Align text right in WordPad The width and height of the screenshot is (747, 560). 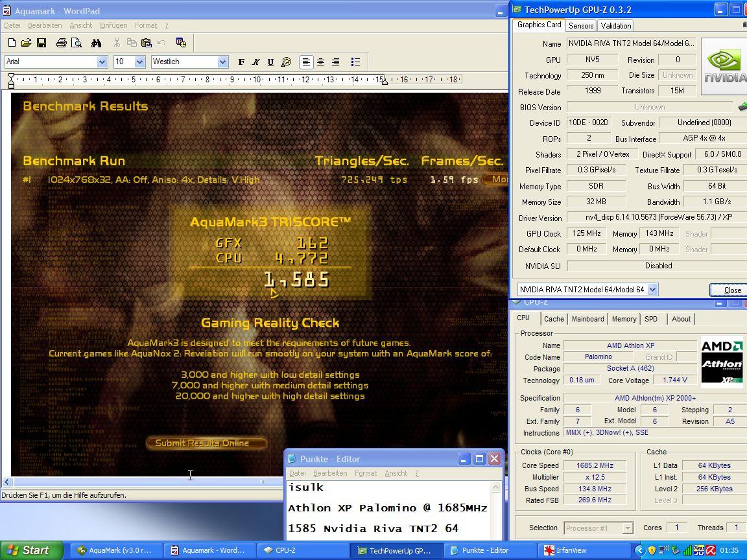(x=335, y=62)
